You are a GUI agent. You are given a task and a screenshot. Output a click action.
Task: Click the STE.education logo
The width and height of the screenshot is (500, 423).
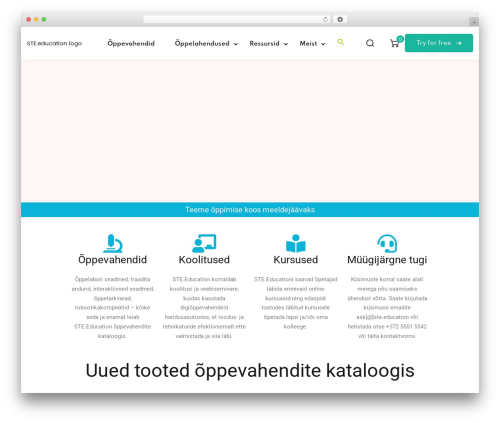click(54, 43)
